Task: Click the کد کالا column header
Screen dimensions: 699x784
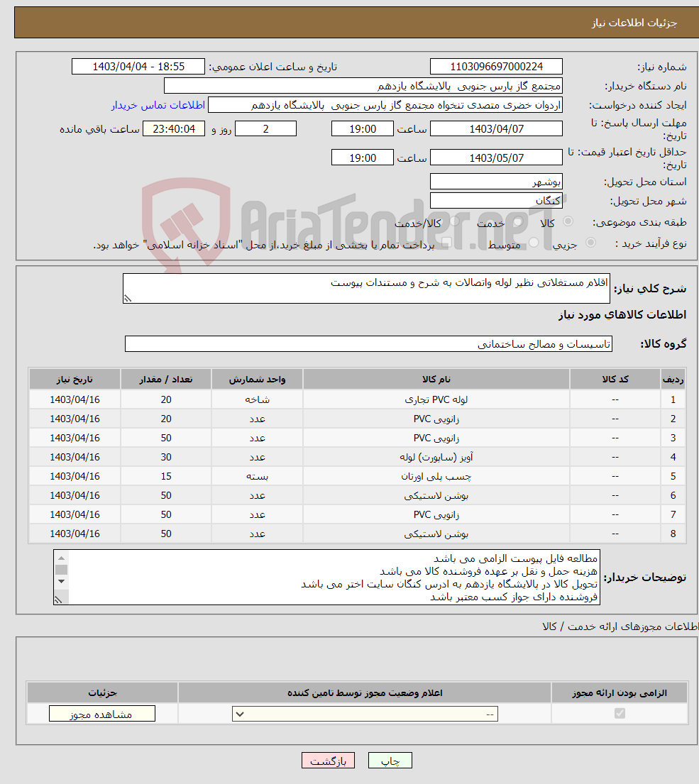Action: pos(615,380)
